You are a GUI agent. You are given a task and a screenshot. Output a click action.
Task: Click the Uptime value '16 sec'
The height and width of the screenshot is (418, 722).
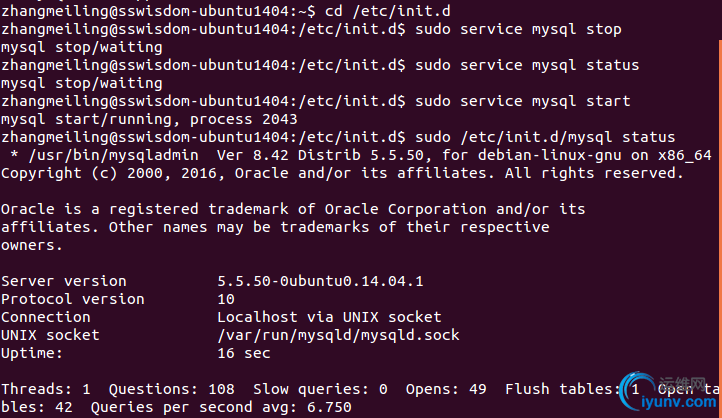tap(244, 353)
